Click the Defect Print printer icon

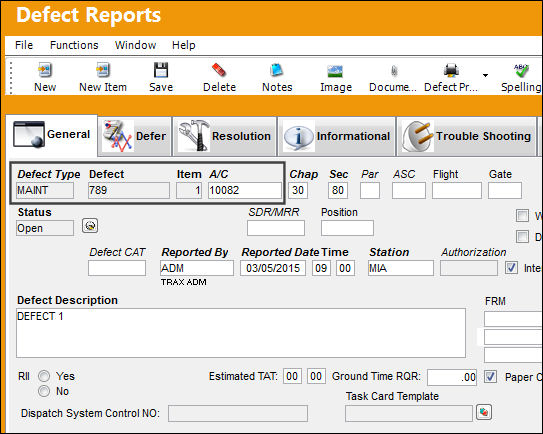tap(451, 70)
